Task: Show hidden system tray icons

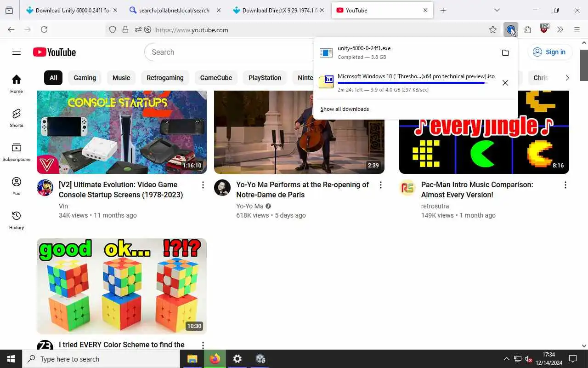Action: coord(506,359)
